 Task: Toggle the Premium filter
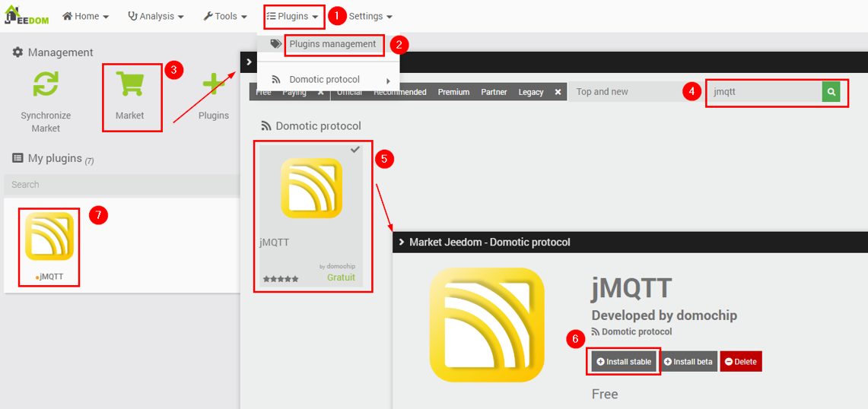(453, 92)
